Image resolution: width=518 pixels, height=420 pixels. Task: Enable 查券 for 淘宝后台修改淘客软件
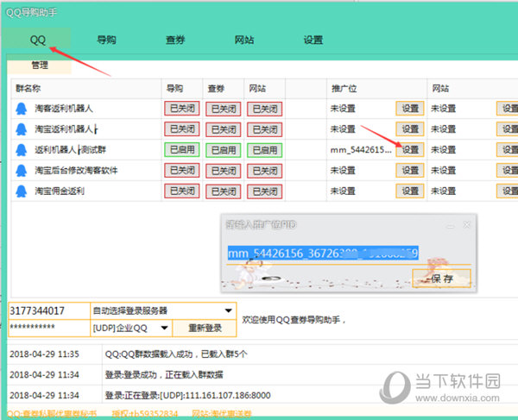coord(224,171)
